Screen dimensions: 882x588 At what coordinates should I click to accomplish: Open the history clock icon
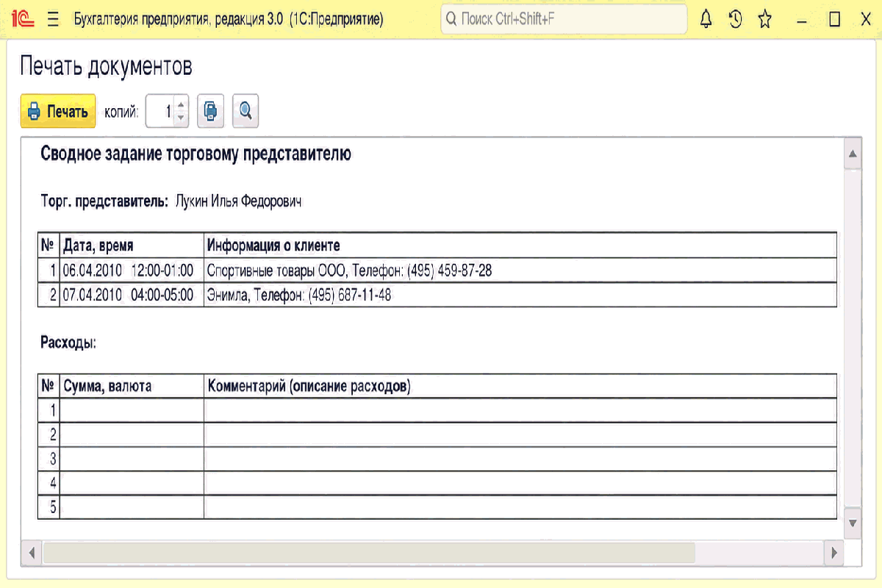point(736,20)
